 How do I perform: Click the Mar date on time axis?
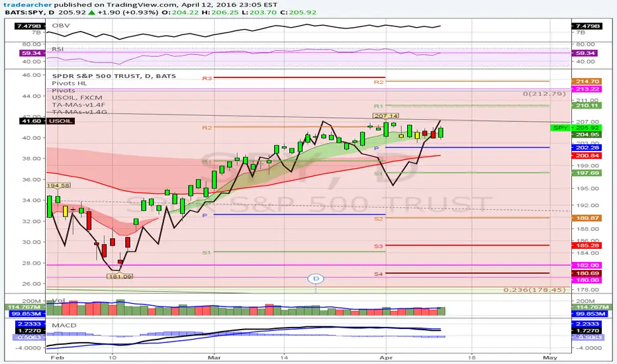tap(214, 357)
